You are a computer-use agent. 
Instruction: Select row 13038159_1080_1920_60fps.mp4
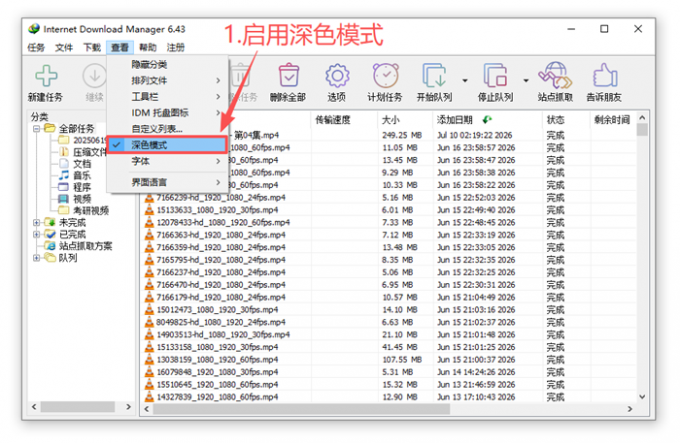389,359
